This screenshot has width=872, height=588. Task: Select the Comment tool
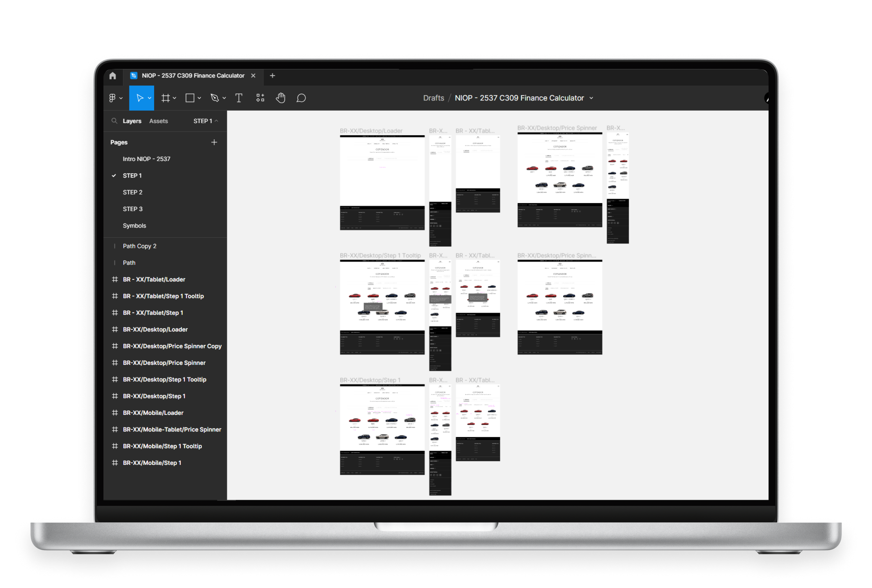tap(301, 98)
